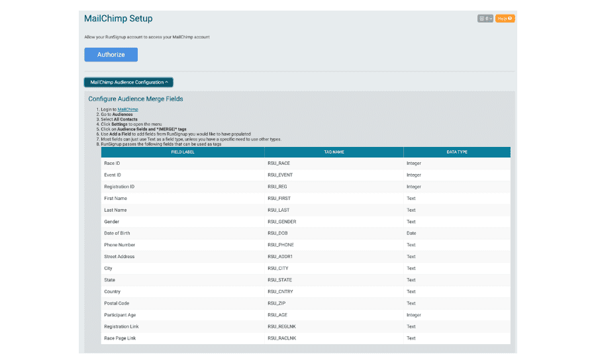Click the Tag Name column header

tap(334, 152)
